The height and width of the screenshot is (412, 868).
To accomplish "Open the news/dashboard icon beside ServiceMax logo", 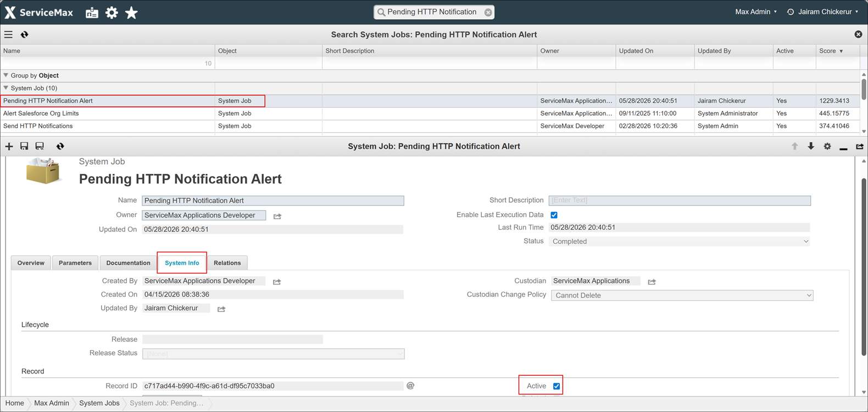I will click(x=92, y=13).
